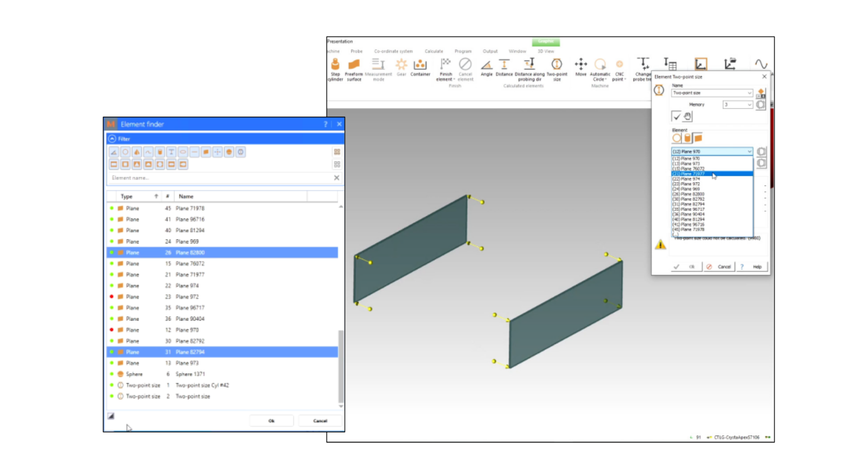The height and width of the screenshot is (475, 868).
Task: Select the Angle calculation tool
Action: pyautogui.click(x=487, y=68)
